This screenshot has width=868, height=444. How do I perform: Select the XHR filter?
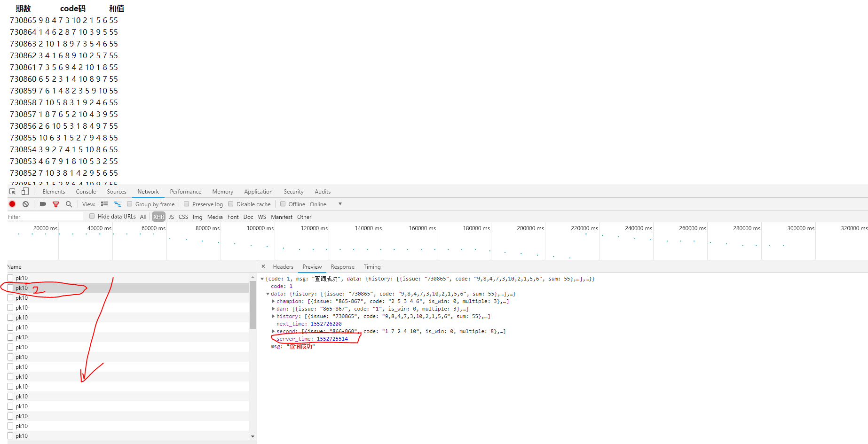pos(159,217)
